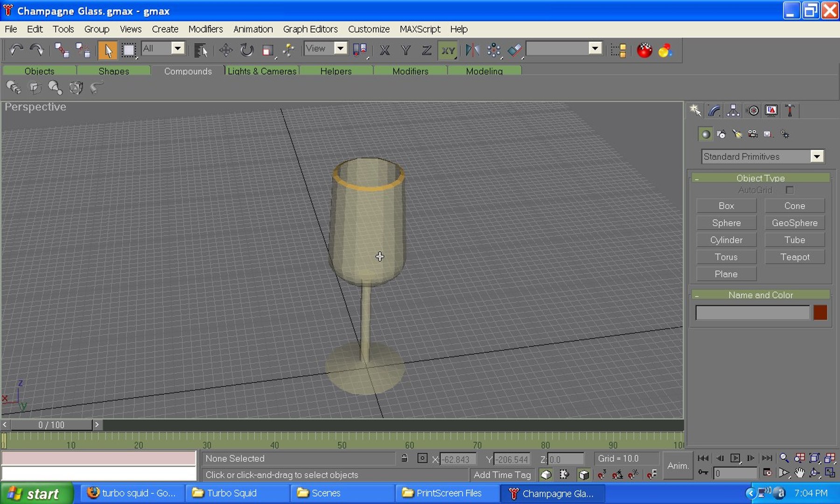Restrict transforms to the Z axis

tap(427, 50)
